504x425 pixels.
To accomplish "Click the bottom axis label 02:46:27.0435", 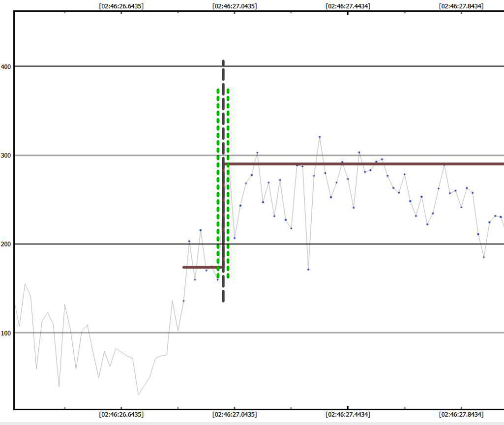I will (x=235, y=415).
